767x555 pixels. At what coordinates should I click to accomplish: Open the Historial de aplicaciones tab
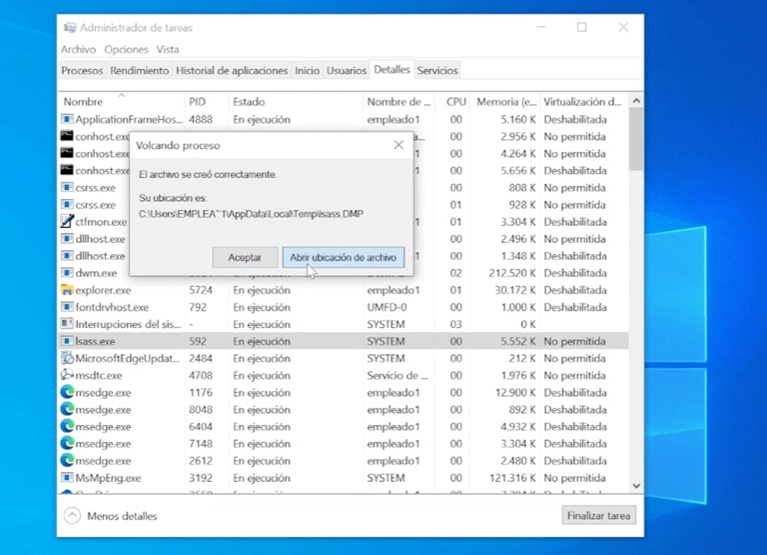coord(232,70)
